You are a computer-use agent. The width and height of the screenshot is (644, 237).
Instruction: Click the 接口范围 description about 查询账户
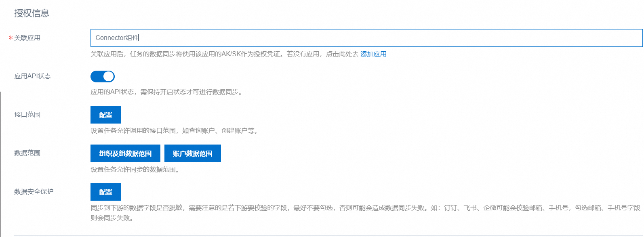(174, 131)
